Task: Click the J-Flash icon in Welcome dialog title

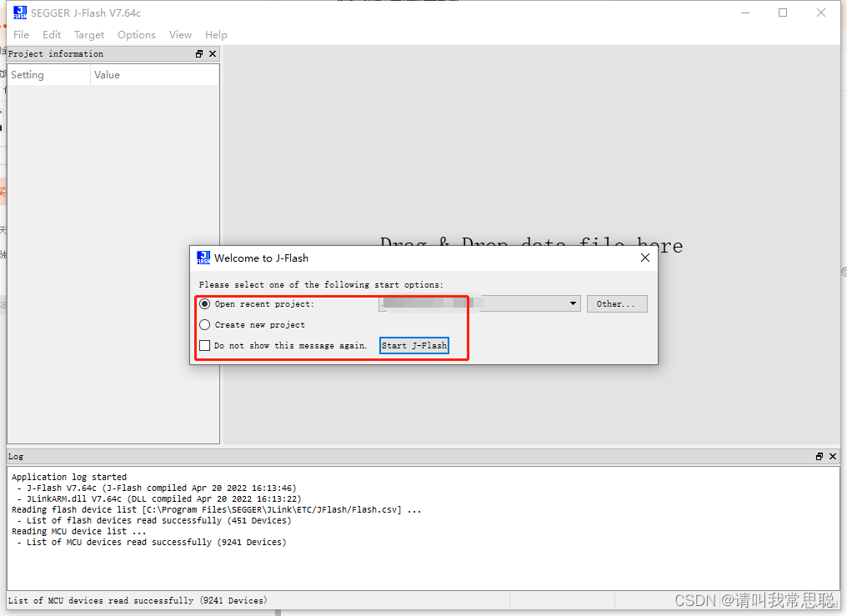Action: pos(203,258)
